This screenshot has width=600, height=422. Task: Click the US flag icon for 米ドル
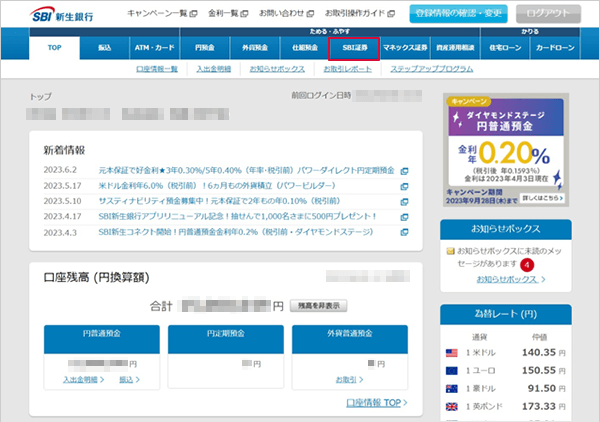pos(452,353)
